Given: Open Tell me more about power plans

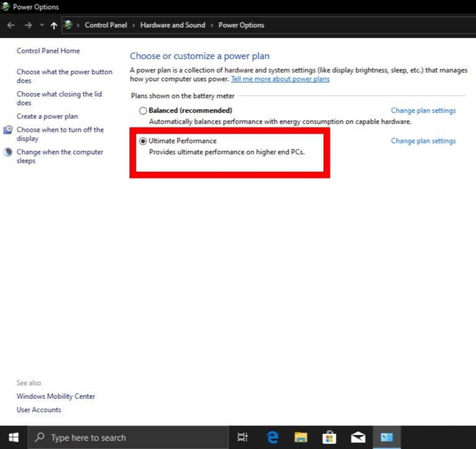Looking at the screenshot, I should (x=280, y=79).
